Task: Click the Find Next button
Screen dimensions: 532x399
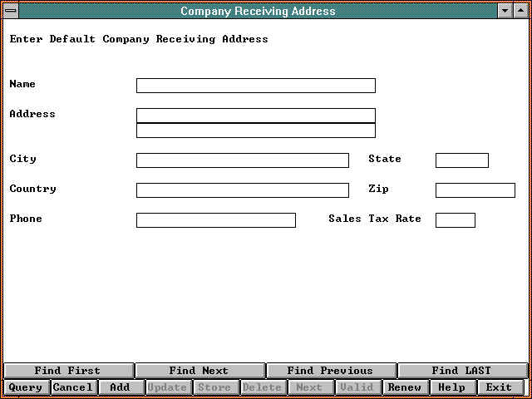Action: (199, 371)
